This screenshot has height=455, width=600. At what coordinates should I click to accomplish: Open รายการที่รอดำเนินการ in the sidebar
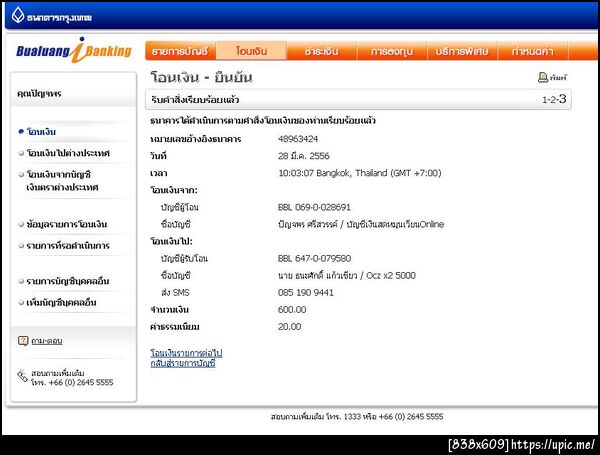68,245
